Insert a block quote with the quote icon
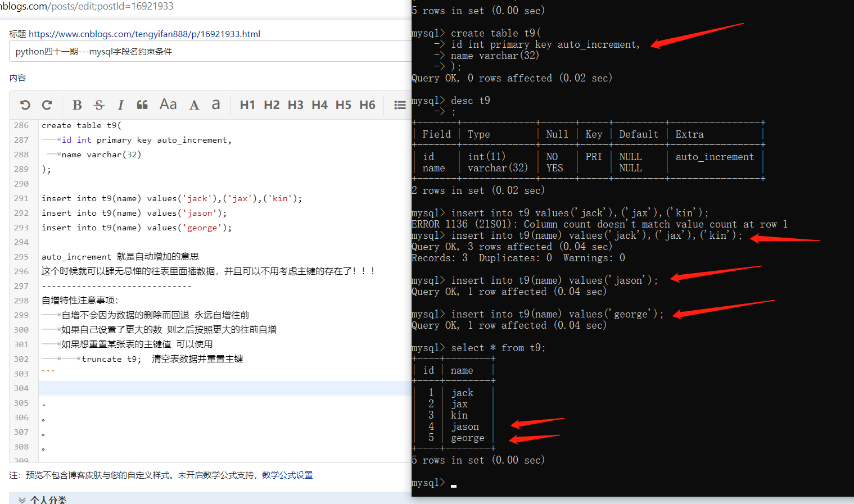854x504 pixels. tap(142, 105)
